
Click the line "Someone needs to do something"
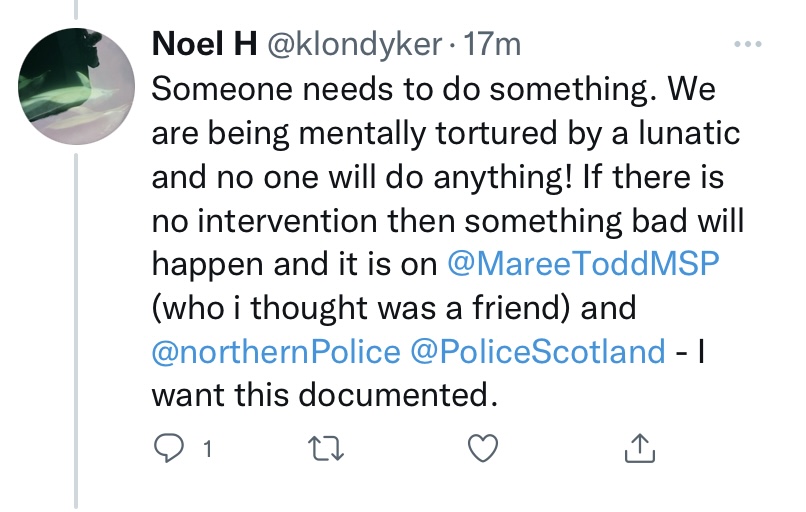click(400, 89)
